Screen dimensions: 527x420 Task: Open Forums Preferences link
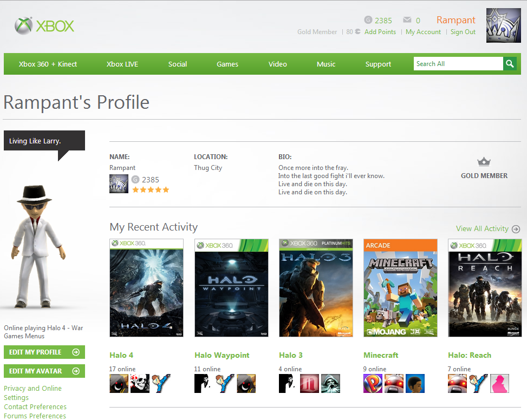(35, 416)
